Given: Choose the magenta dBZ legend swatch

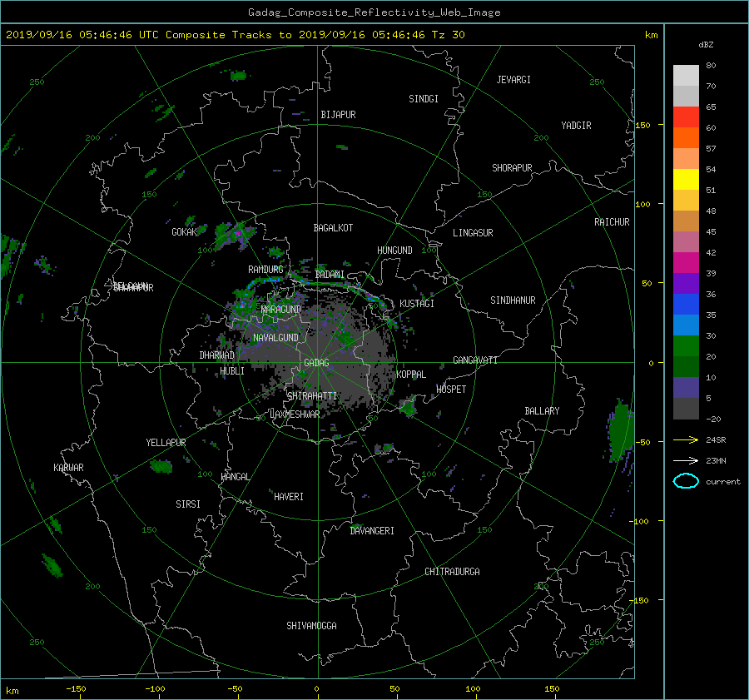Looking at the screenshot, I should point(686,262).
